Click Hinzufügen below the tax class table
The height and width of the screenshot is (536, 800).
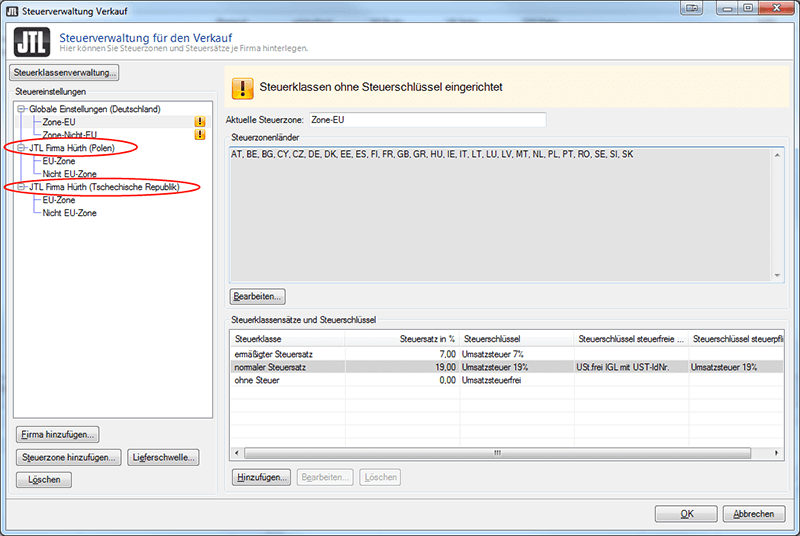click(261, 477)
